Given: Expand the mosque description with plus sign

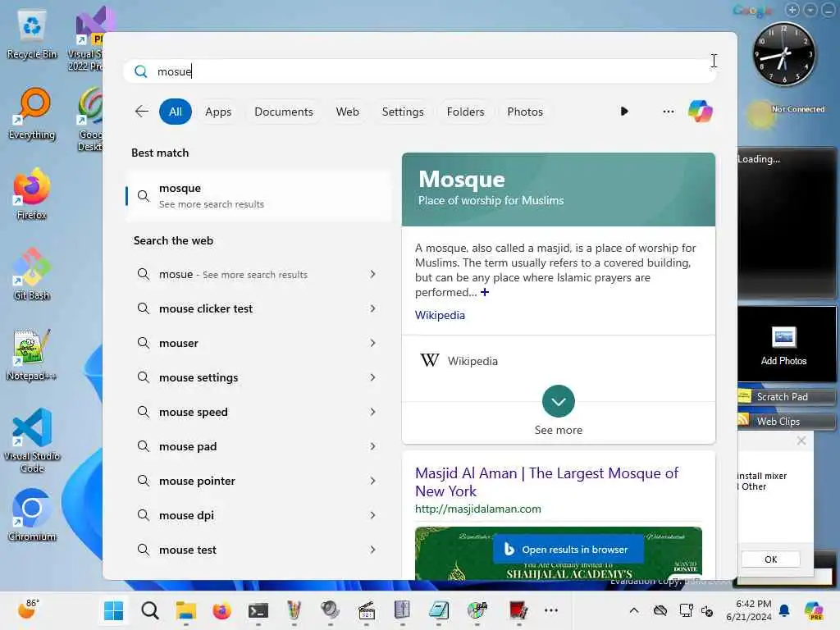Looking at the screenshot, I should (x=485, y=292).
